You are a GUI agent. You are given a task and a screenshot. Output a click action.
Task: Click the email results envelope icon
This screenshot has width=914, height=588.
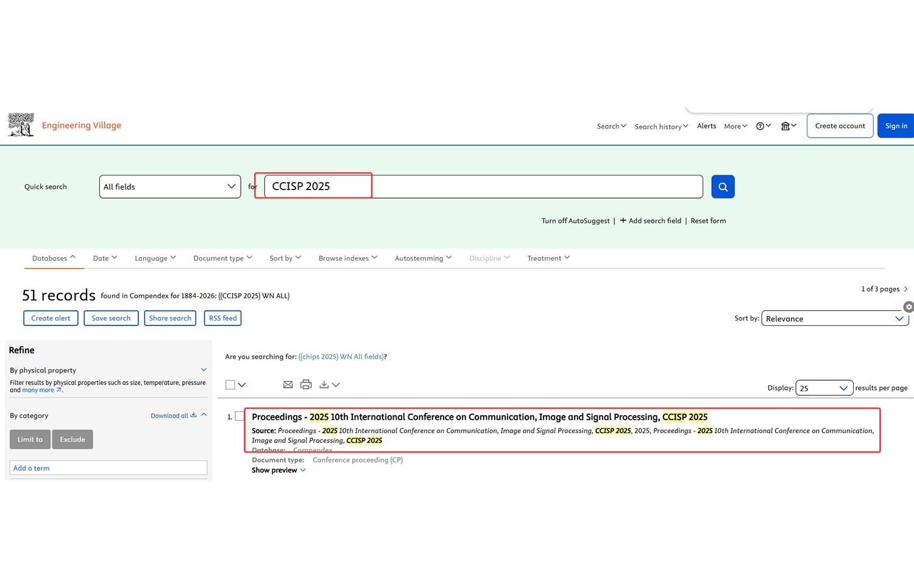click(x=288, y=384)
